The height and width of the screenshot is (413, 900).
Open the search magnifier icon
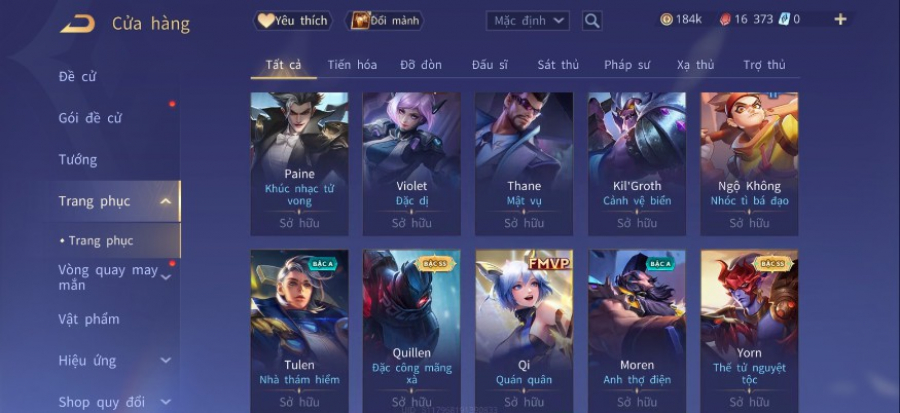tap(592, 21)
